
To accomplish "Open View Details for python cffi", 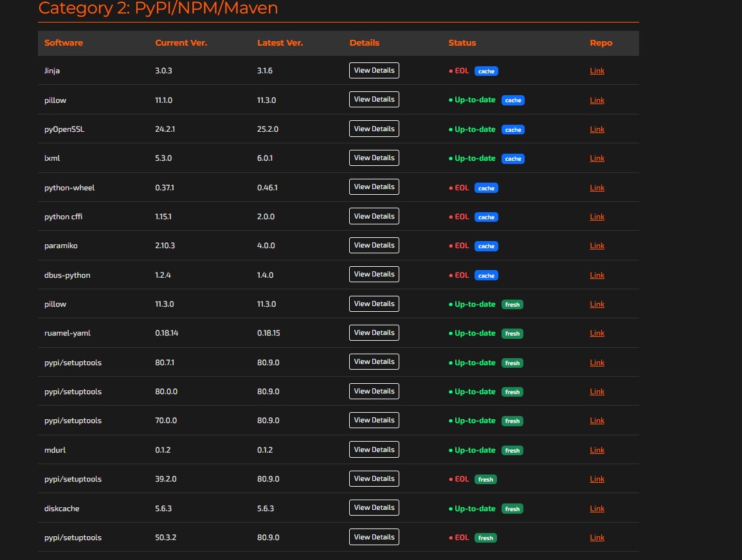I will [374, 216].
